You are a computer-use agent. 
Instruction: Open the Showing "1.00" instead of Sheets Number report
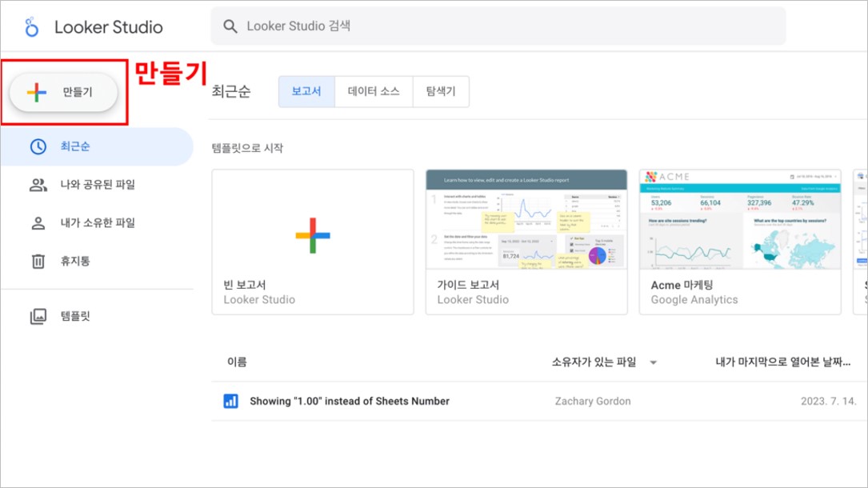click(x=350, y=401)
